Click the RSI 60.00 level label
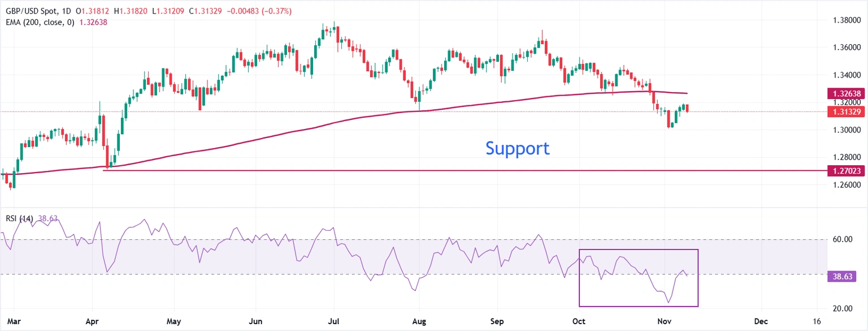This screenshot has height=331, width=868. point(842,239)
